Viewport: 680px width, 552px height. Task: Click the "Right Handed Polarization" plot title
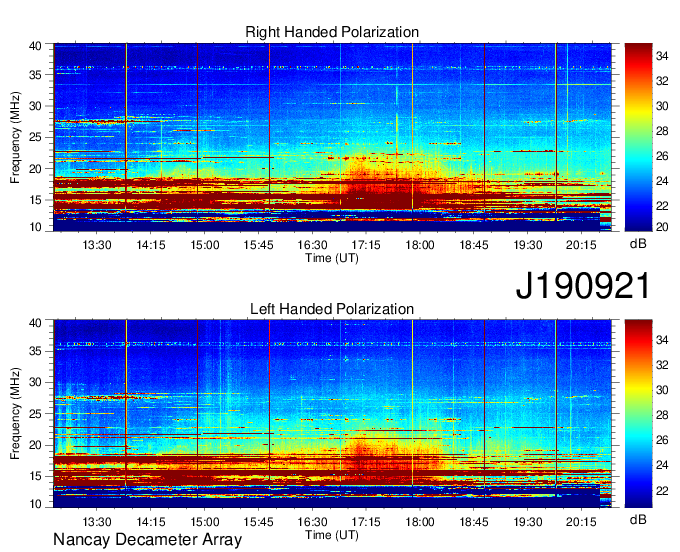(332, 32)
